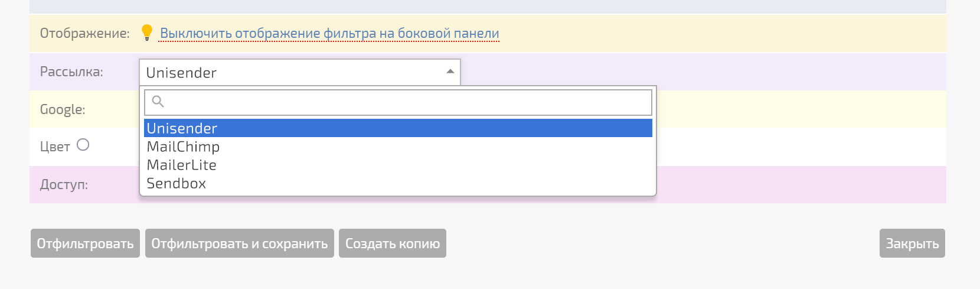Viewport: 980px width, 289px height.
Task: Click the Рассылка field label
Action: tap(71, 72)
